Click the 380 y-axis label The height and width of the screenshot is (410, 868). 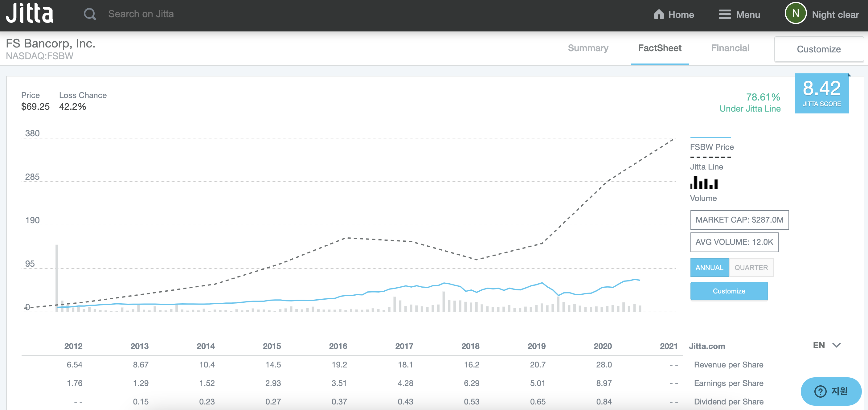32,133
